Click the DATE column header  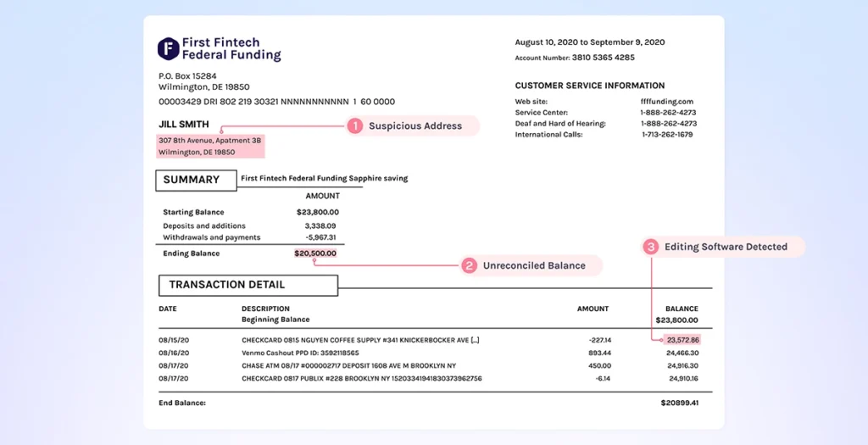tap(168, 309)
